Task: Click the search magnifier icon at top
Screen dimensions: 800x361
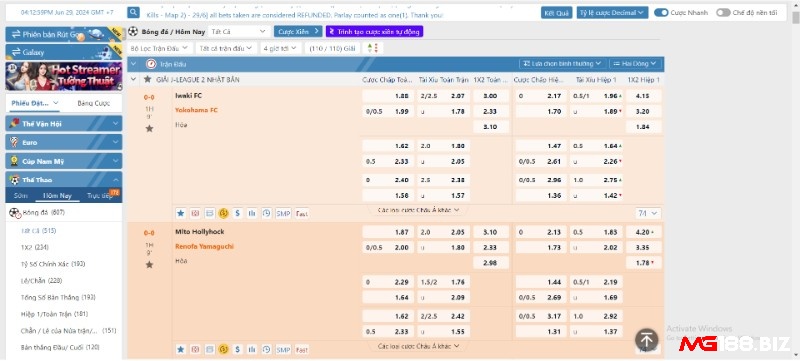Action: tap(133, 12)
